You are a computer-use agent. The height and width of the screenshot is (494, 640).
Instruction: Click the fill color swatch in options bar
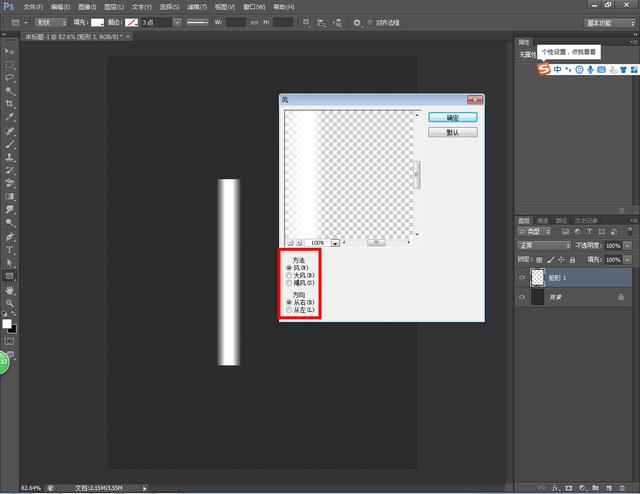tap(97, 21)
